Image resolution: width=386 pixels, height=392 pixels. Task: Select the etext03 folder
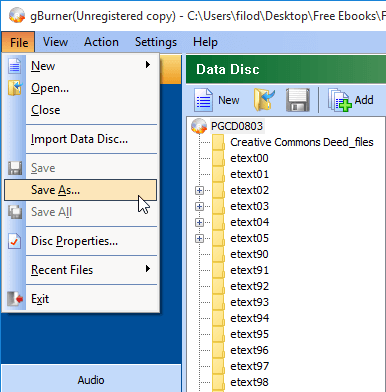249,206
